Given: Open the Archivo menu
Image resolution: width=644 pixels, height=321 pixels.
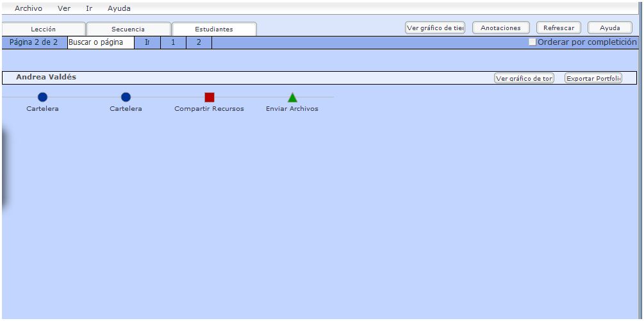Looking at the screenshot, I should click(28, 9).
